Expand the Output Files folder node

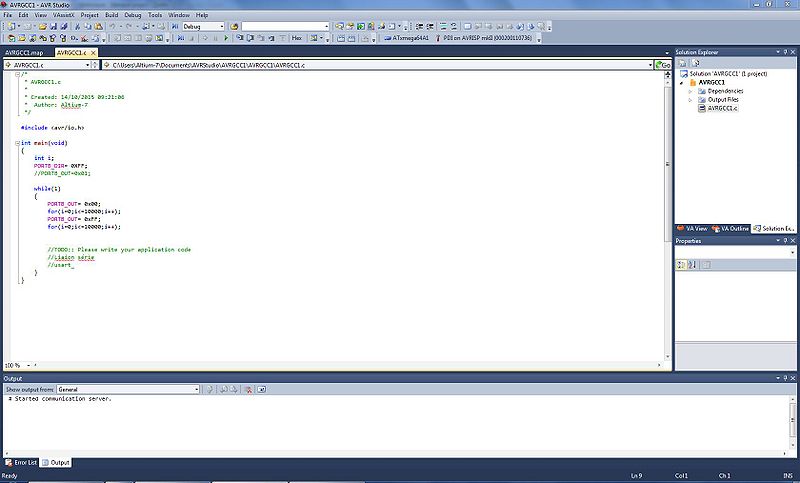(x=690, y=99)
